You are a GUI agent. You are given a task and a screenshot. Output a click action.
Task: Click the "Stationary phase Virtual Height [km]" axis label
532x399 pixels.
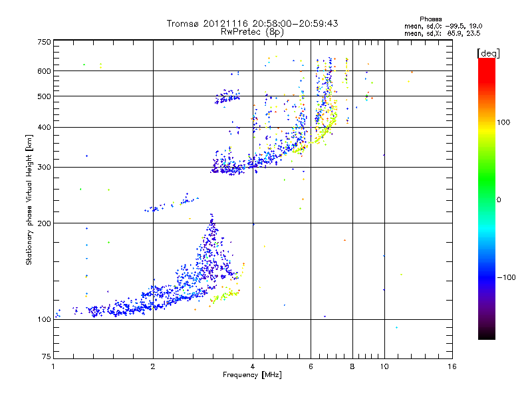[29, 200]
